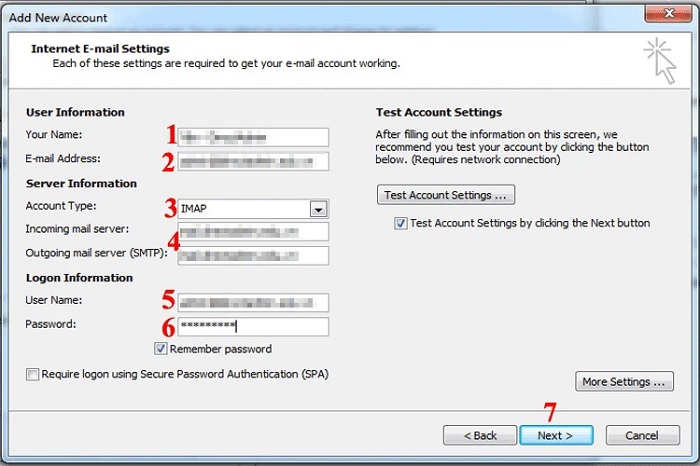Expand the Account Type dropdown arrow
Image resolution: width=700 pixels, height=466 pixels.
pyautogui.click(x=318, y=209)
